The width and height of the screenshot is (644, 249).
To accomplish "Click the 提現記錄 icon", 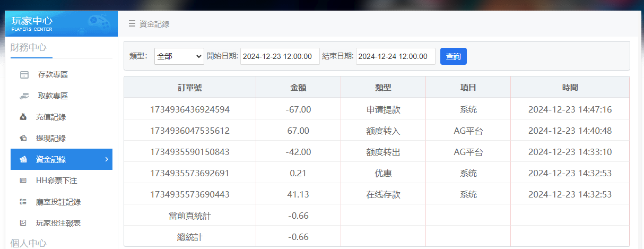I will [x=23, y=139].
